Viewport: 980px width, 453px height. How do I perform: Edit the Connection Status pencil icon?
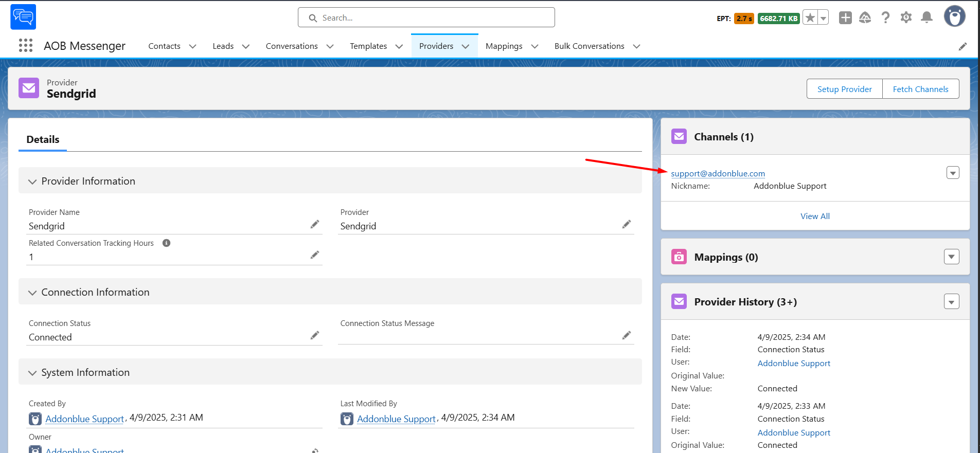(315, 335)
